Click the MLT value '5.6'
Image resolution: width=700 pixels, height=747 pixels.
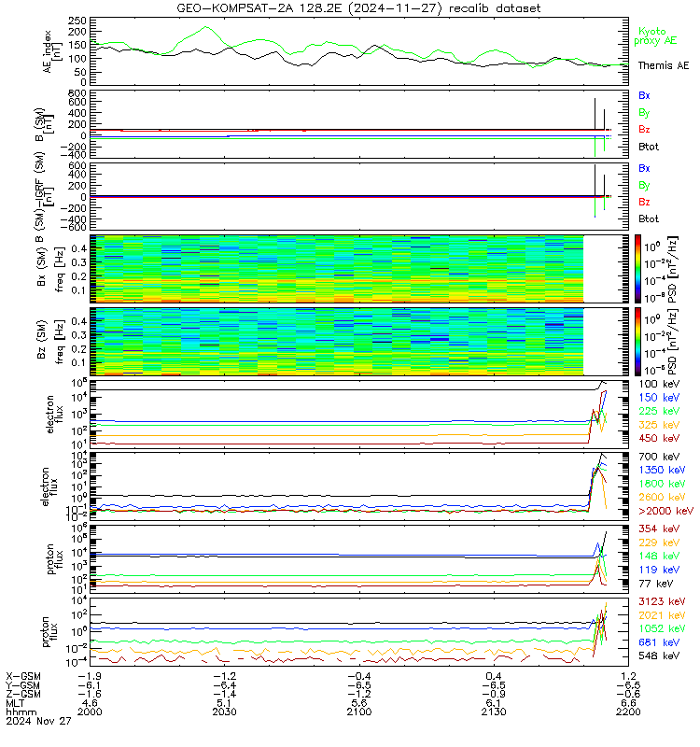coord(359,703)
